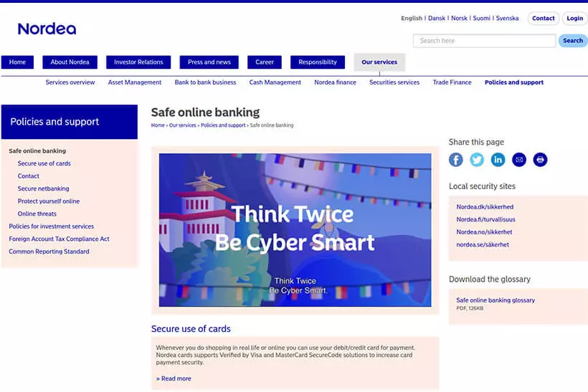
Task: Go to Securities services submenu
Action: coord(394,82)
